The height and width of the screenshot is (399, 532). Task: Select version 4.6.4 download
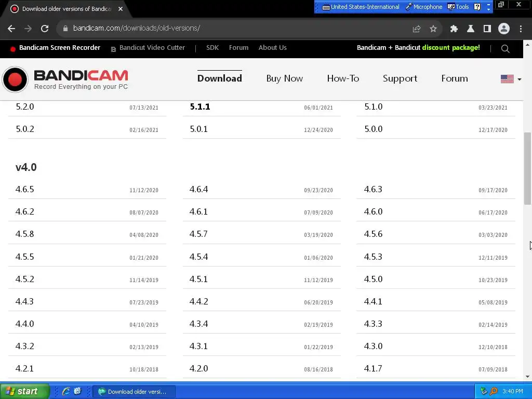pyautogui.click(x=199, y=189)
